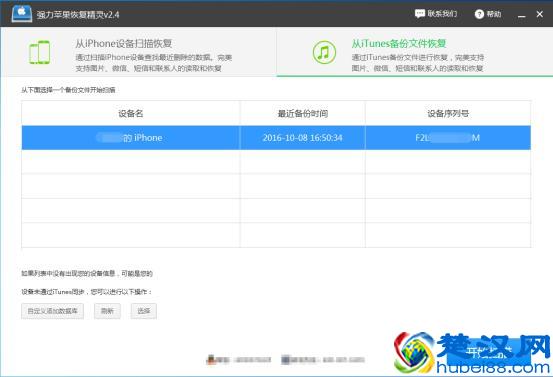553x377 pixels.
Task: Click the 选择 select button
Action: (144, 311)
